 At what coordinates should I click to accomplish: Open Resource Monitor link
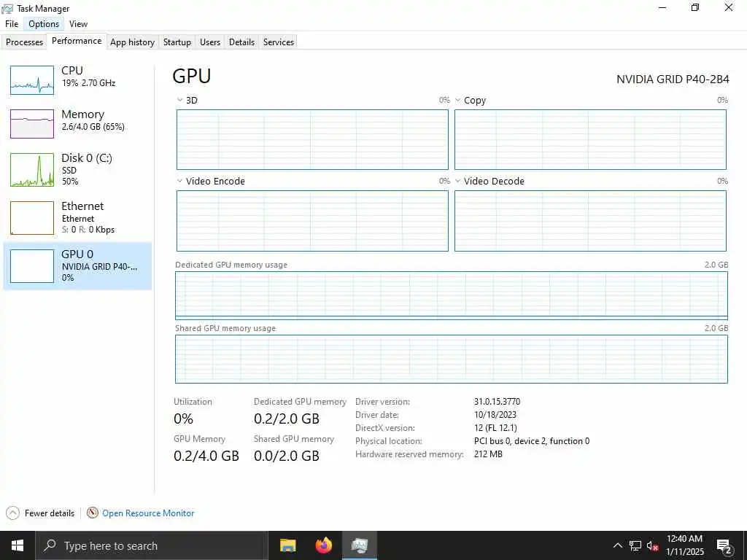point(148,513)
